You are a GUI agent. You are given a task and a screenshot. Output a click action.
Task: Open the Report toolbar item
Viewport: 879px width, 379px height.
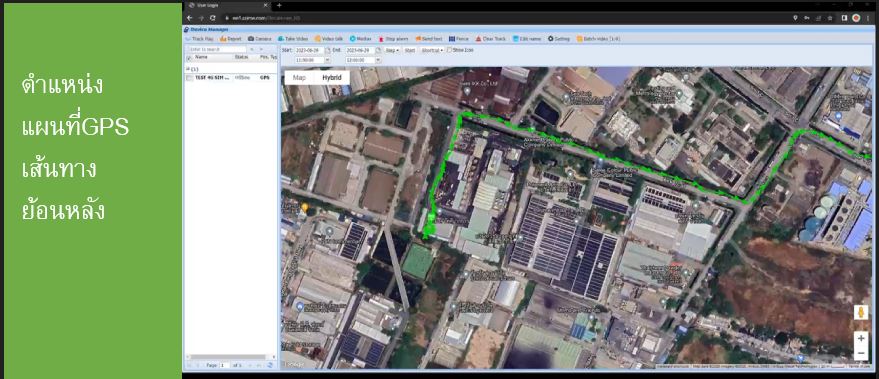(x=230, y=39)
